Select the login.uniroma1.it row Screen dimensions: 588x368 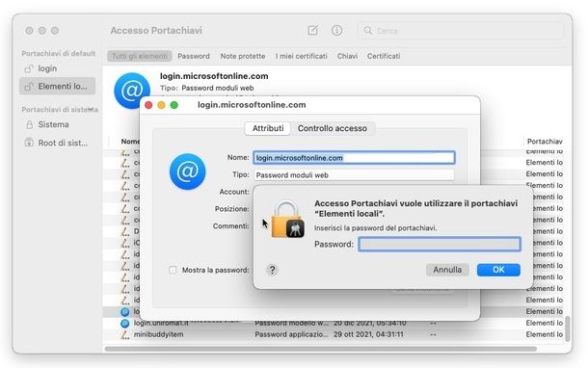coord(334,323)
